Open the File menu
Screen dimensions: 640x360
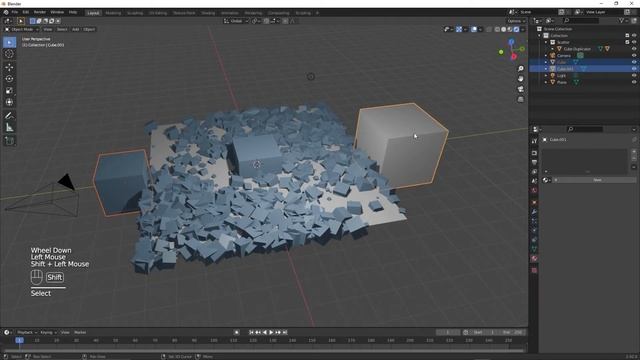point(15,12)
